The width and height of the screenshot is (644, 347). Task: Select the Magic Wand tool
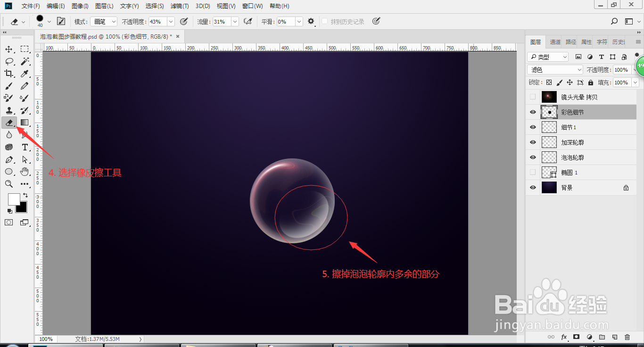[x=25, y=61]
